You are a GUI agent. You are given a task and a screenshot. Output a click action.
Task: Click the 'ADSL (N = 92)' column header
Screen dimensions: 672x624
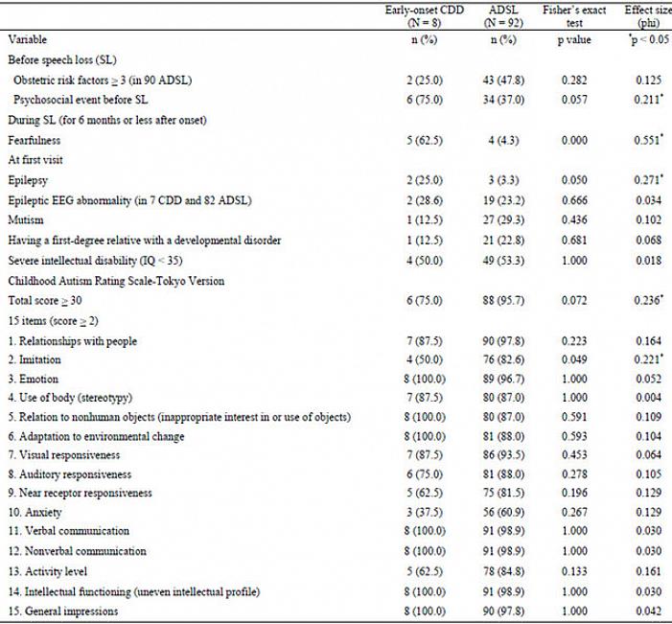[x=495, y=13]
